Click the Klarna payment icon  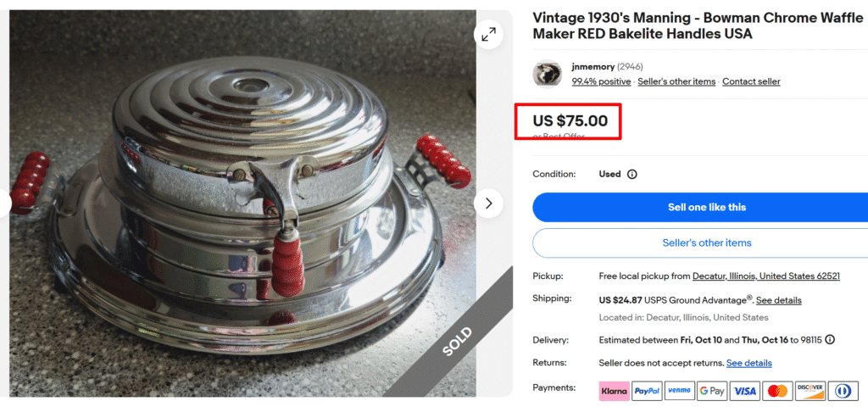coord(614,391)
